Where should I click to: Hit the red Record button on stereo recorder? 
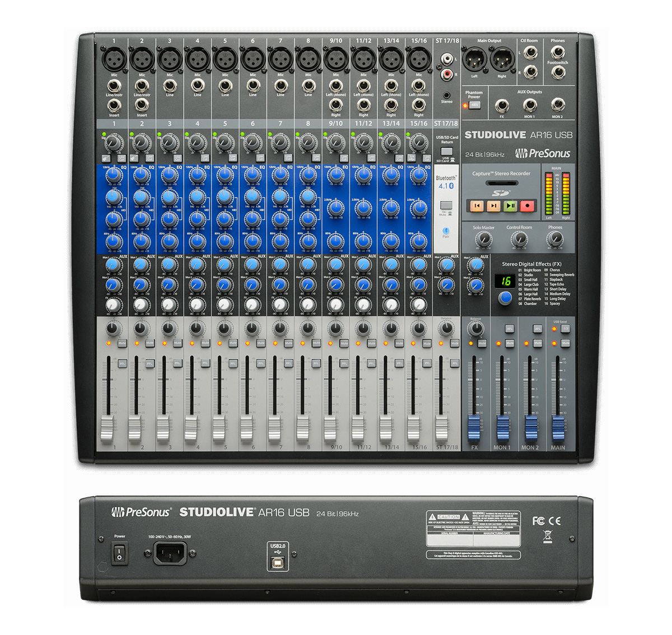pyautogui.click(x=527, y=206)
